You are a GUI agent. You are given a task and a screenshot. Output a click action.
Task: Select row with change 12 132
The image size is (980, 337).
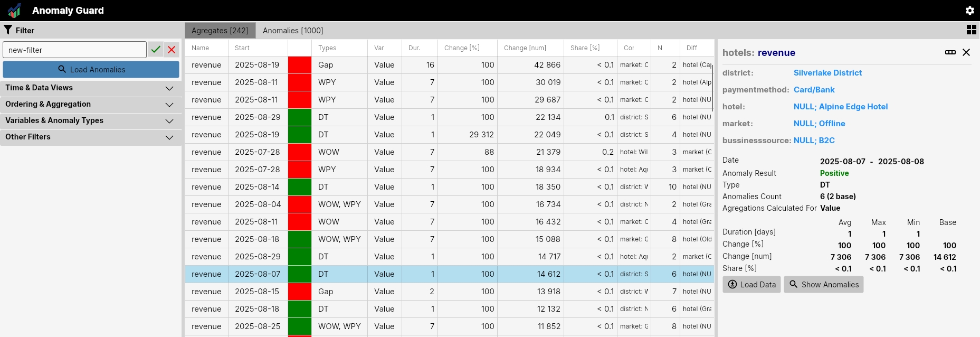click(449, 309)
